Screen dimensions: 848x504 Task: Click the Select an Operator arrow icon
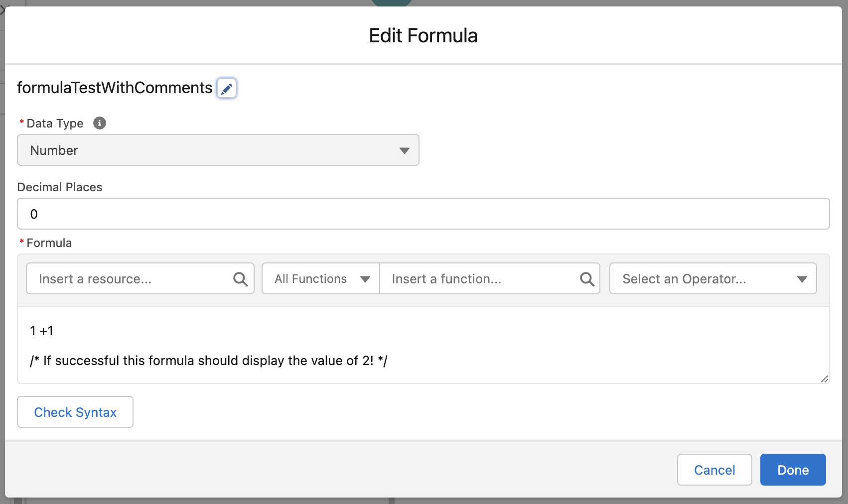point(802,279)
